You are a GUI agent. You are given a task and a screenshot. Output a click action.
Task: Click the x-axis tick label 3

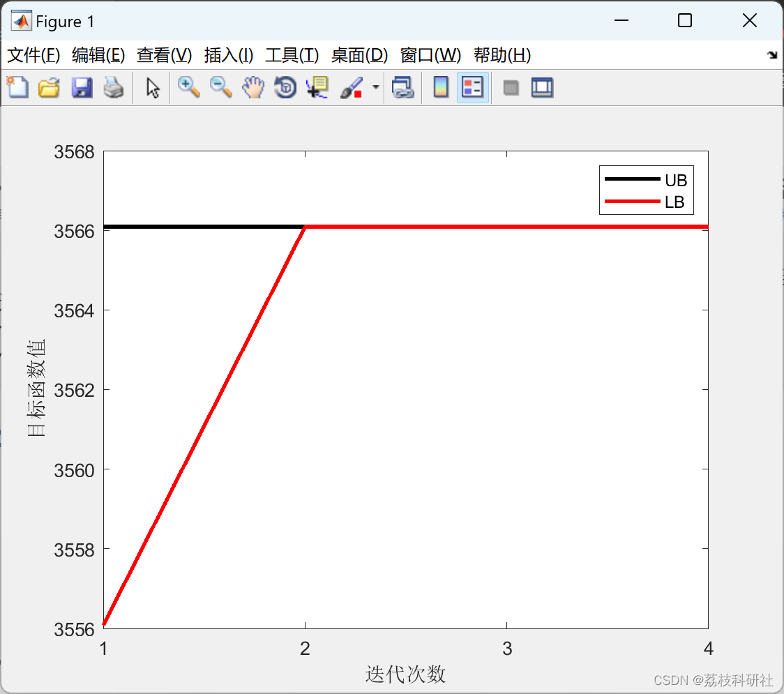click(x=507, y=649)
